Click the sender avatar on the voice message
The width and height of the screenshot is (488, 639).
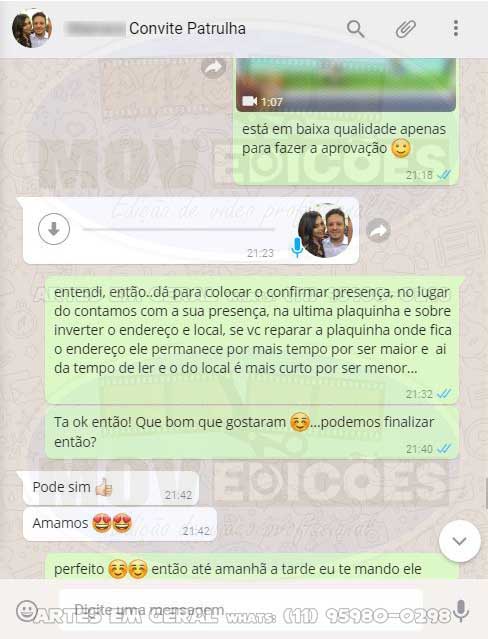325,231
